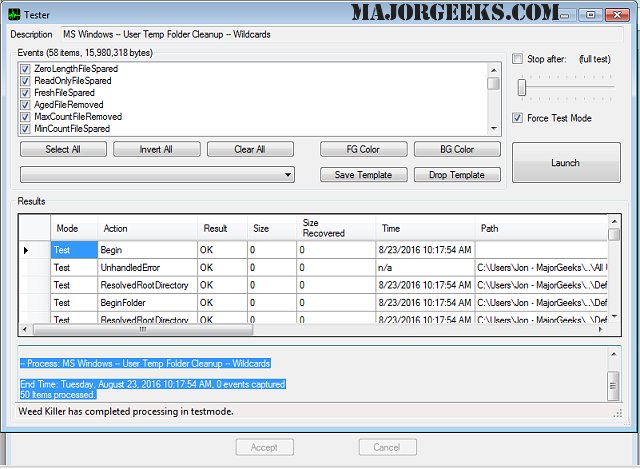Select the UnhandledError action cell
Screen dimensions: 640x469
pos(147,267)
